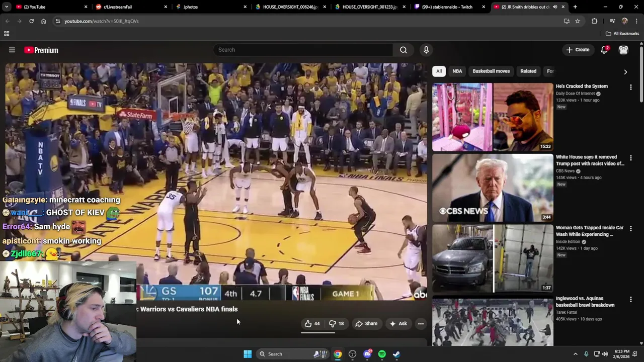Image resolution: width=644 pixels, height=362 pixels.
Task: Bookmark this page with star icon
Action: (x=578, y=21)
